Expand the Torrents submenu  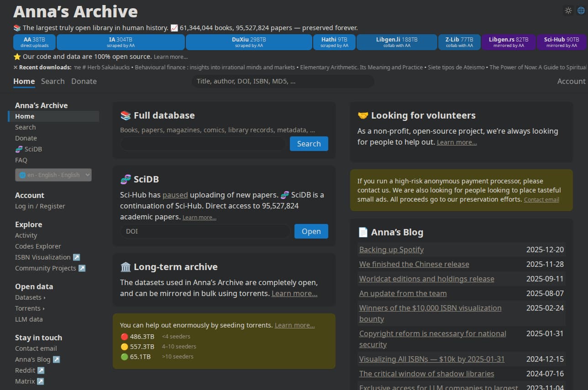pos(30,308)
